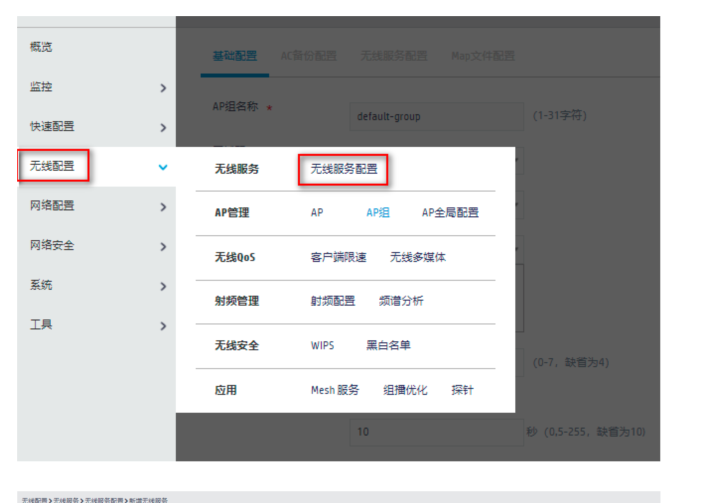Open the 探针 link
Viewport: 712px width, 503px height.
462,390
